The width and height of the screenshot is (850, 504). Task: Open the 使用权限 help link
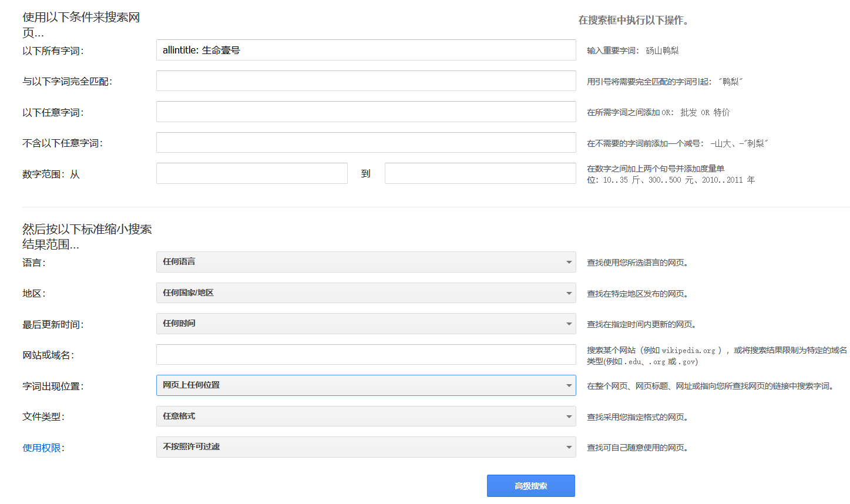(x=42, y=448)
